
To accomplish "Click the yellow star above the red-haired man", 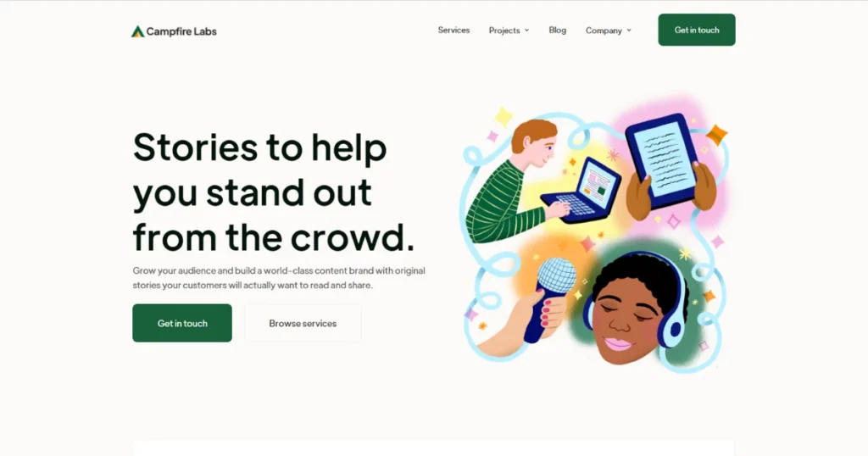I will [504, 116].
